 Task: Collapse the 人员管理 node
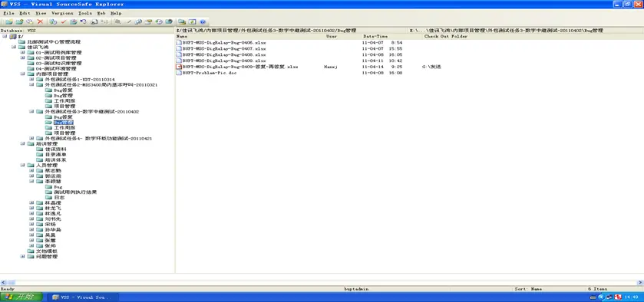22,165
